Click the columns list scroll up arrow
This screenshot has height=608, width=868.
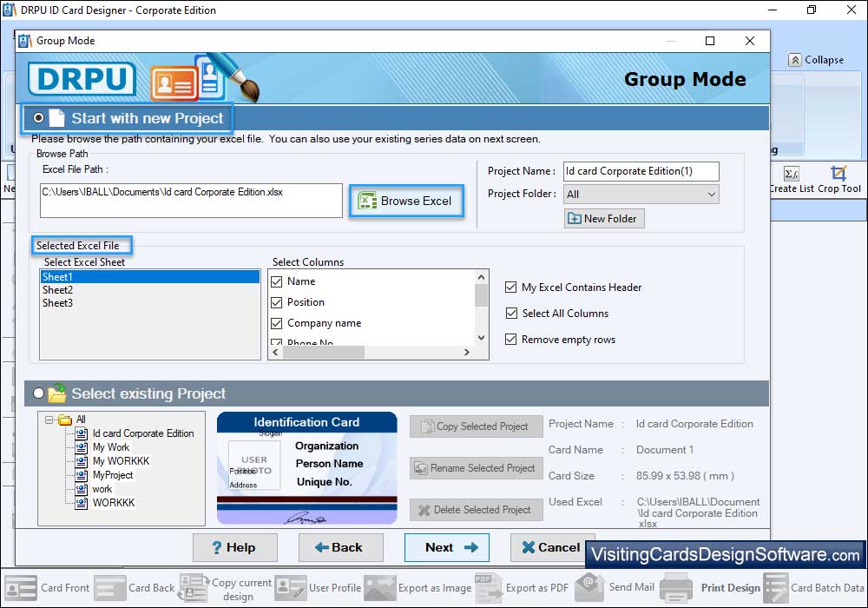[481, 277]
